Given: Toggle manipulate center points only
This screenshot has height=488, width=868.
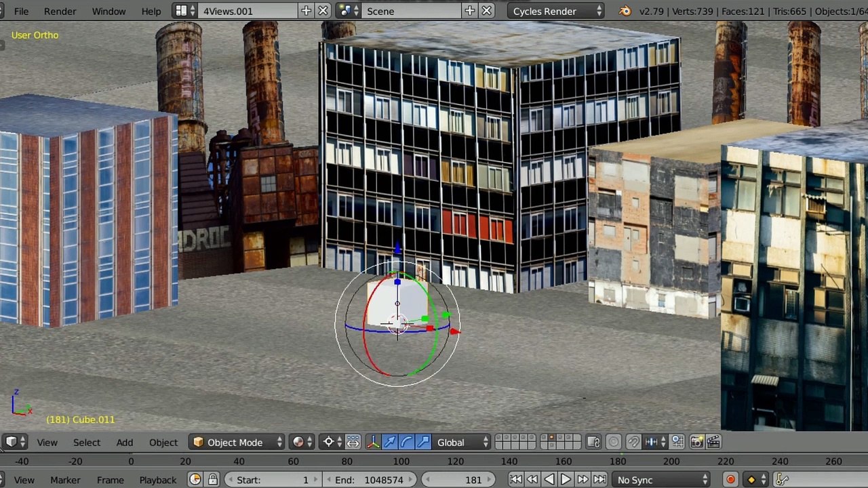Looking at the screenshot, I should pyautogui.click(x=353, y=442).
